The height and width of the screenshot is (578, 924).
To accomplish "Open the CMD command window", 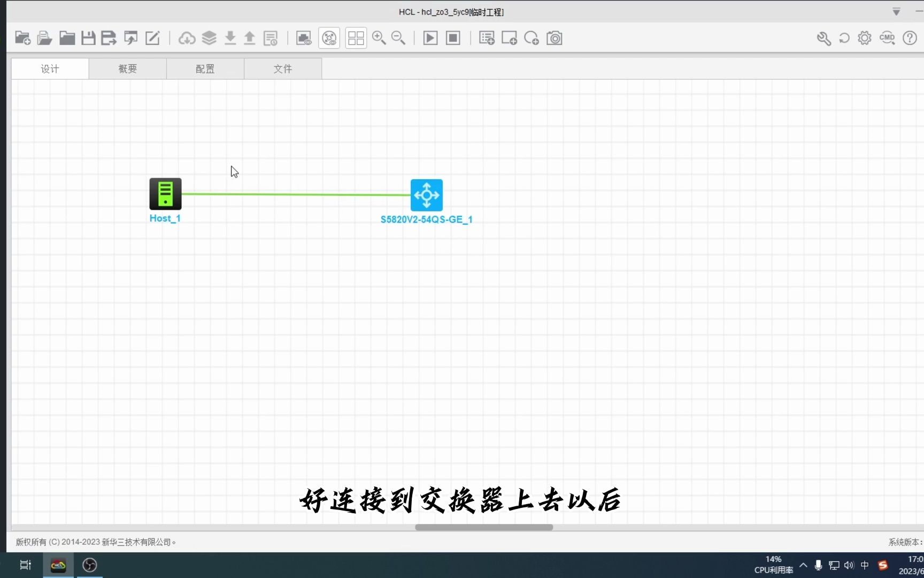I will (x=887, y=38).
